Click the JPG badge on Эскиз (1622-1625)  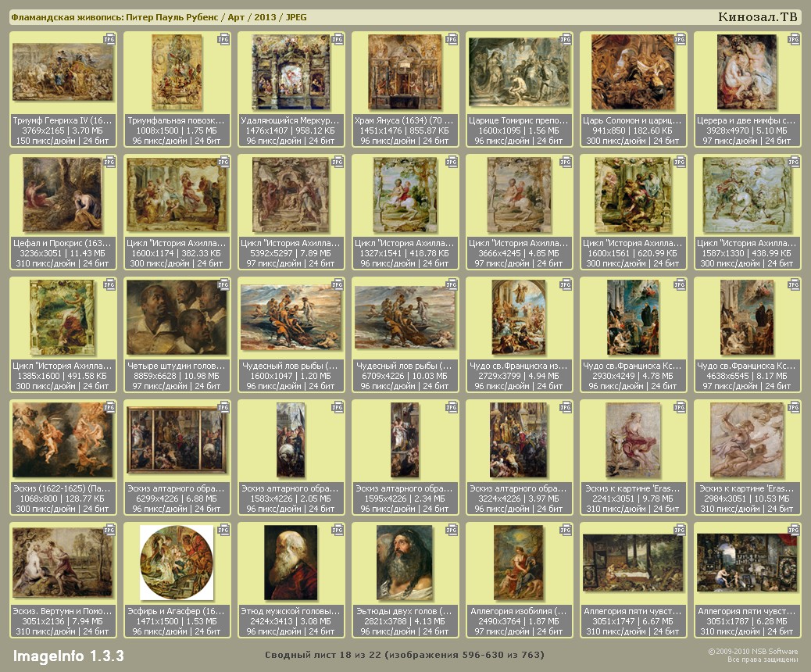coord(109,407)
